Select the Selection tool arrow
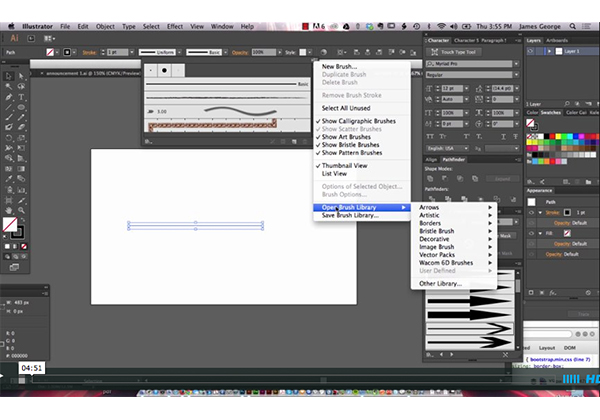 click(9, 76)
